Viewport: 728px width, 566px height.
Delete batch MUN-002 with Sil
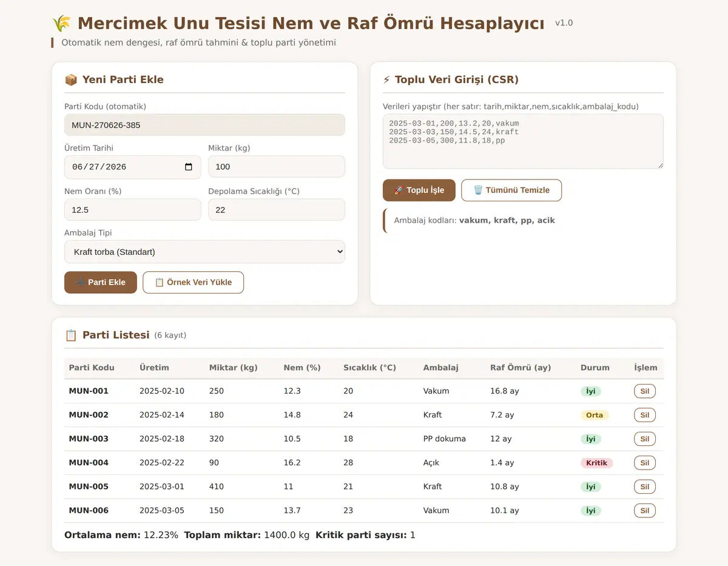645,415
